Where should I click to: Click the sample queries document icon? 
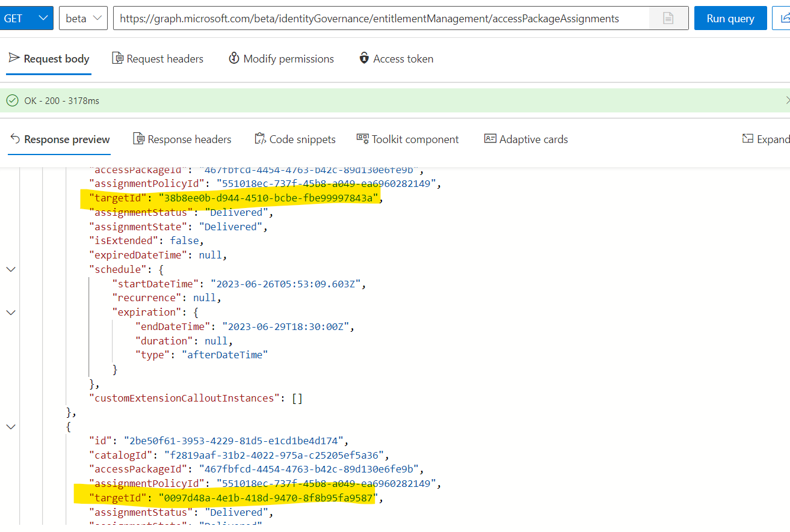667,18
